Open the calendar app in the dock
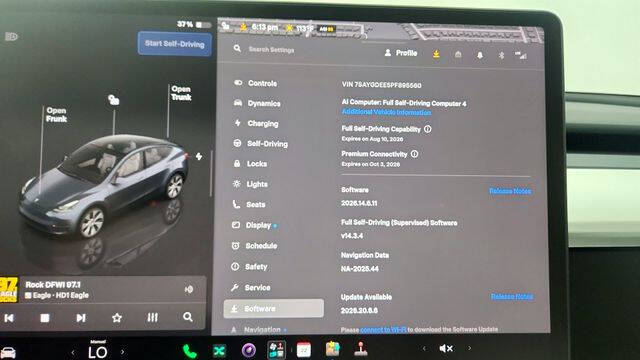This screenshot has width=640, height=360. pyautogui.click(x=304, y=350)
